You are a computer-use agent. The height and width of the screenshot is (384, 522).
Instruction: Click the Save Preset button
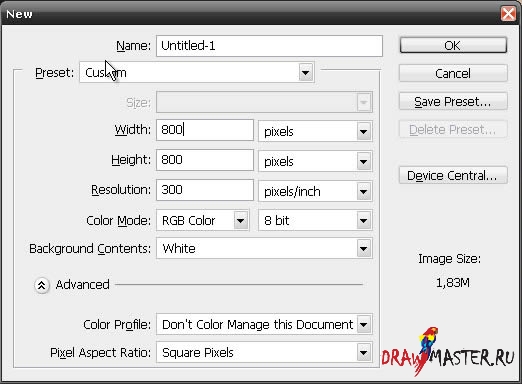click(453, 101)
